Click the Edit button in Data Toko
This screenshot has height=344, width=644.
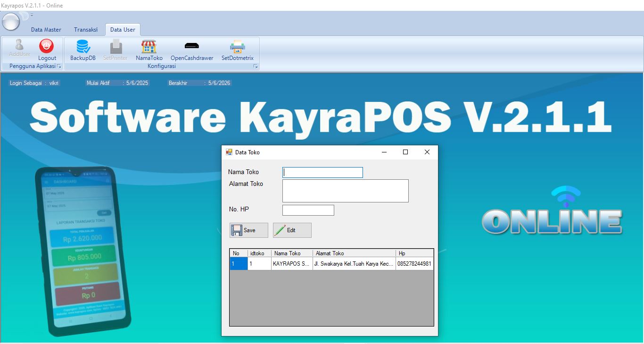(292, 230)
